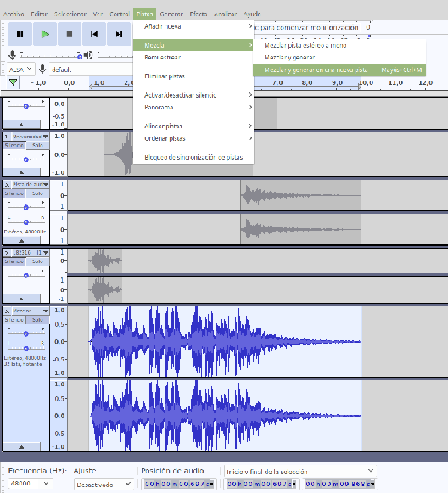Viewport: 448px width, 493px height.
Task: Open the Efecto menu
Action: (x=199, y=14)
